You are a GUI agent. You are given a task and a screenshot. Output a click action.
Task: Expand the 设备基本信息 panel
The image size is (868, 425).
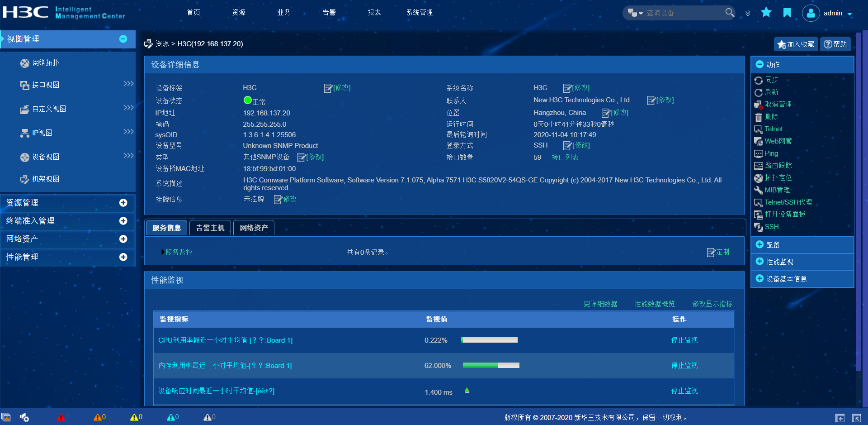[759, 278]
